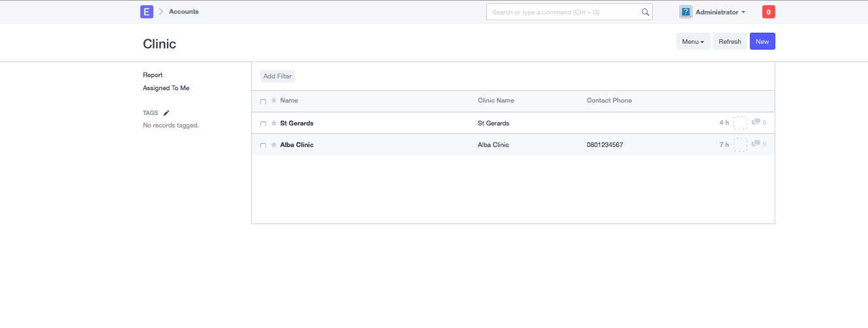Click the 7 h timestamp

[x=724, y=144]
